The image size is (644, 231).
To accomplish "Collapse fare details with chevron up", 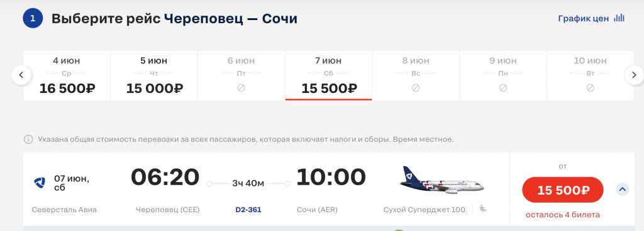I will [622, 189].
